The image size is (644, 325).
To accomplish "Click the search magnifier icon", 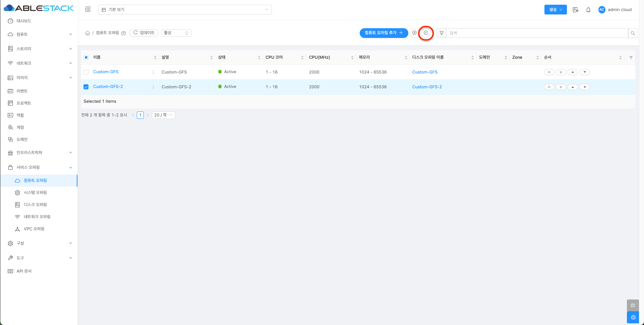I will click(x=633, y=33).
